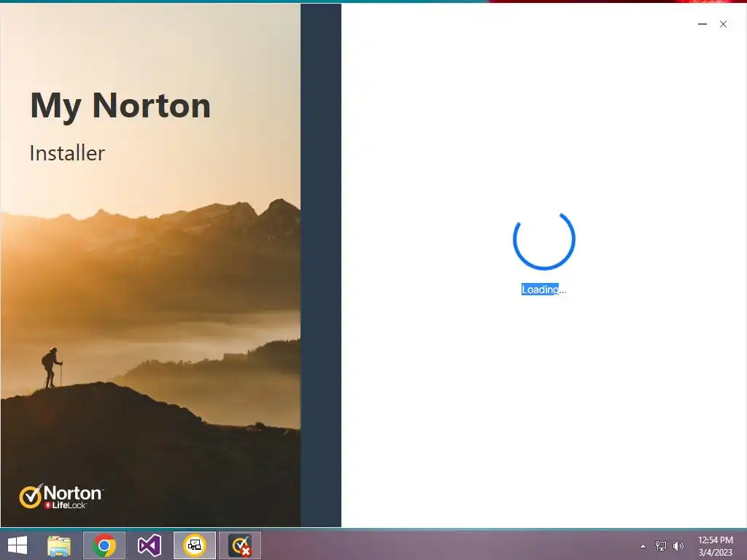Open the network status tray icon
This screenshot has width=747, height=560.
[661, 545]
